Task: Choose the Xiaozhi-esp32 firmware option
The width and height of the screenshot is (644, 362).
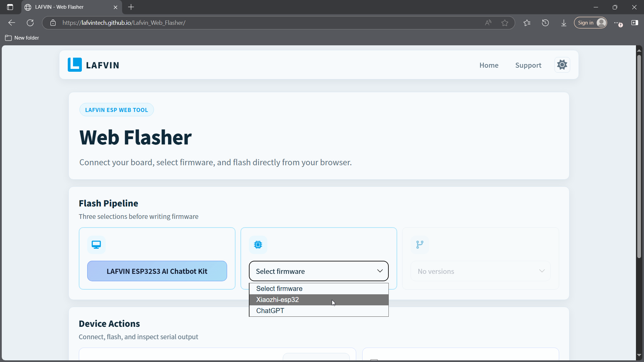Action: (319, 300)
